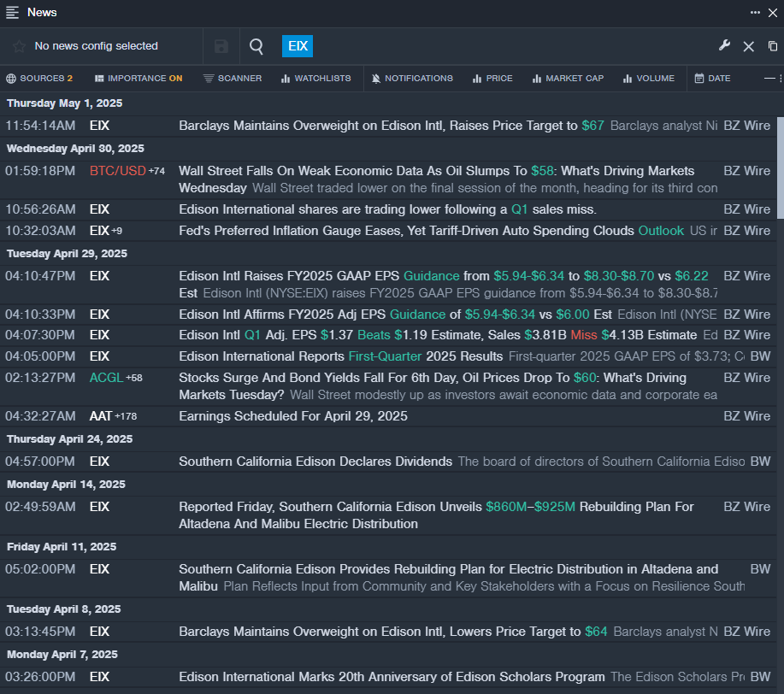Click the ACGL ticker symbol

click(x=106, y=378)
